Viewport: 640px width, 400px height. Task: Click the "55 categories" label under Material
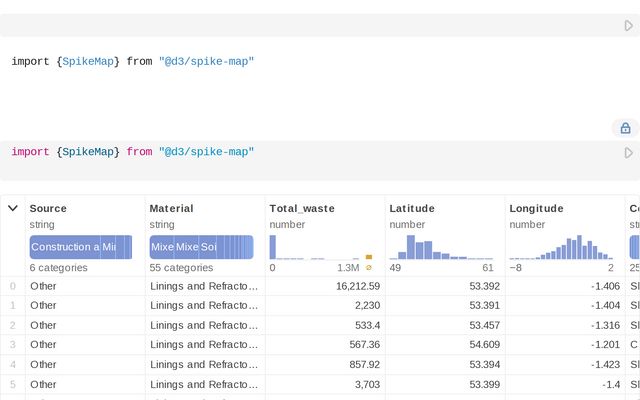pyautogui.click(x=181, y=268)
